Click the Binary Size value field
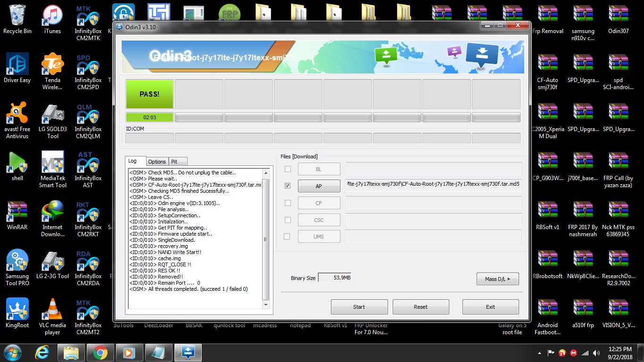This screenshot has width=644, height=362. pos(334,278)
